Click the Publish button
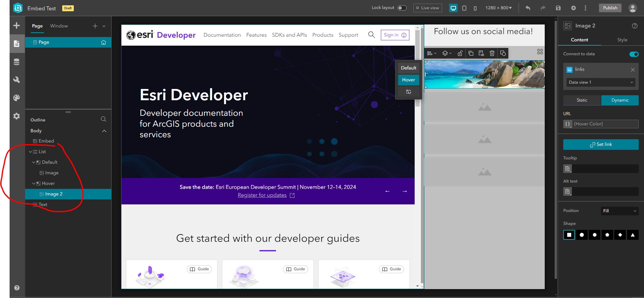This screenshot has width=644, height=298. coord(610,8)
